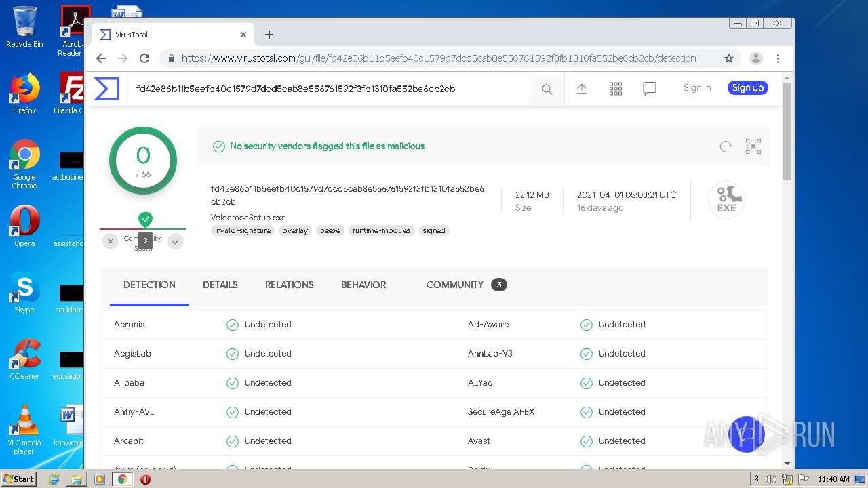Open a new browser tab
Screen dimensions: 868x488
tap(269, 35)
